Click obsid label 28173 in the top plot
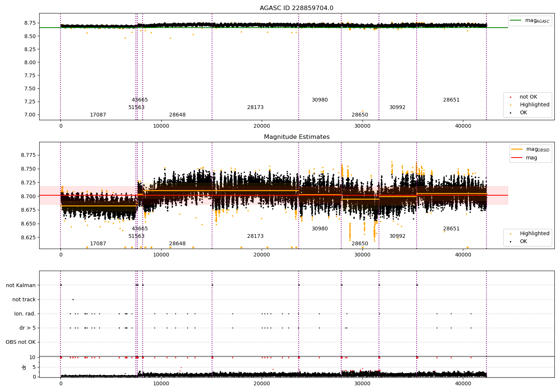This screenshot has width=560, height=392. pos(255,108)
